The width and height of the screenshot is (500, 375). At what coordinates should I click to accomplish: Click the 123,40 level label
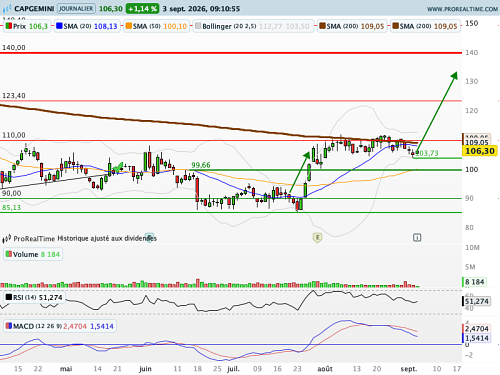pyautogui.click(x=14, y=96)
